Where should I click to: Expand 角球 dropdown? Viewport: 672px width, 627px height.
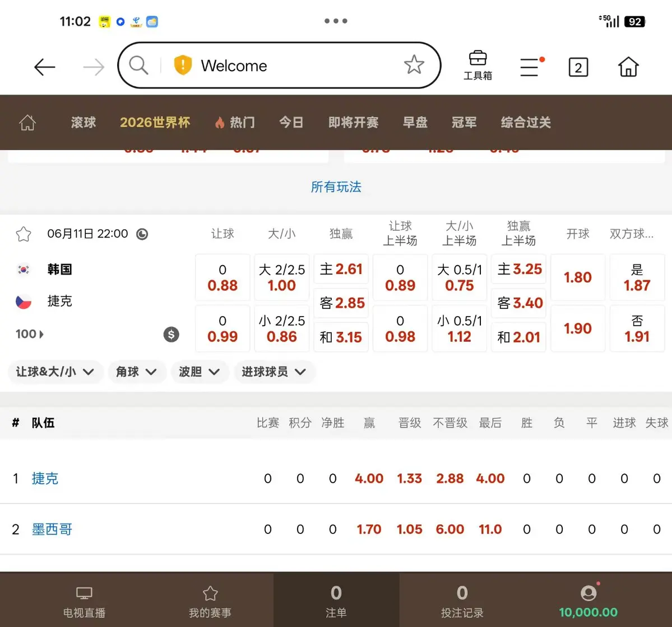pyautogui.click(x=136, y=371)
